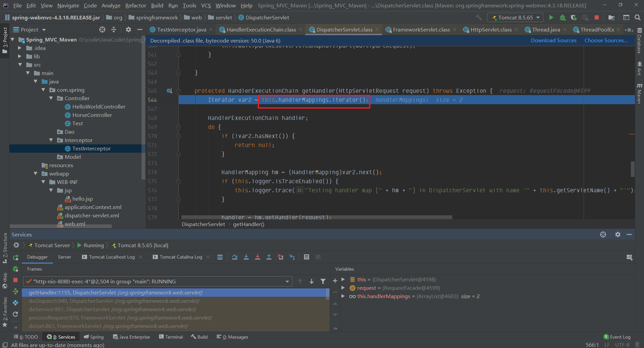Screen dimensions: 644x348
Task: Click the Step Out debugger icon
Action: click(x=269, y=257)
